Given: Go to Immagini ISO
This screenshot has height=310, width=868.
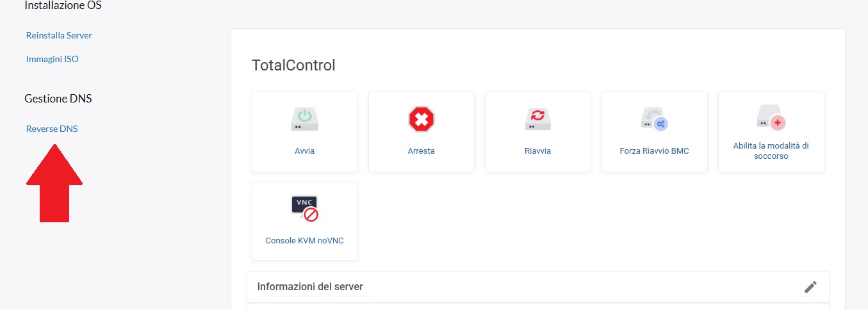Looking at the screenshot, I should [x=52, y=59].
